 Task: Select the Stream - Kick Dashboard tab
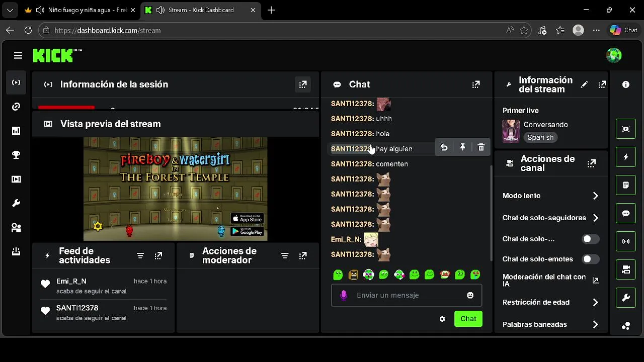click(x=201, y=10)
